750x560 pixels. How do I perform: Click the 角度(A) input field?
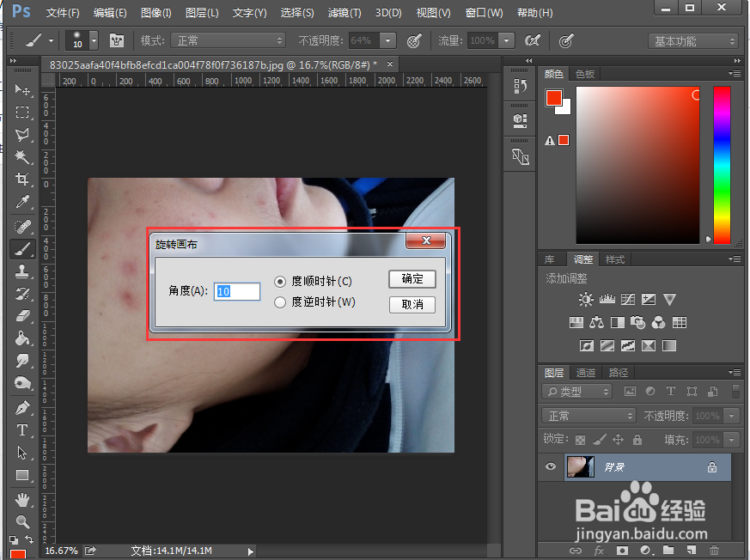tap(237, 291)
